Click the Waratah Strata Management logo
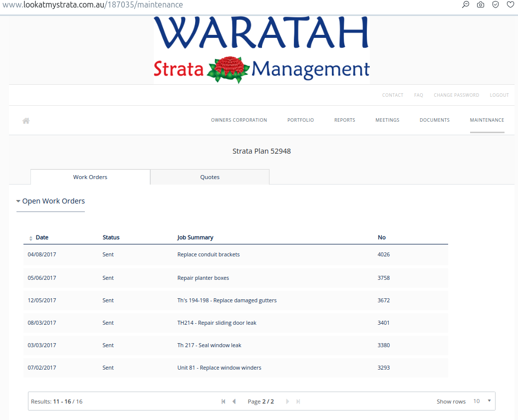Screen dimensions: 518x420 click(261, 50)
